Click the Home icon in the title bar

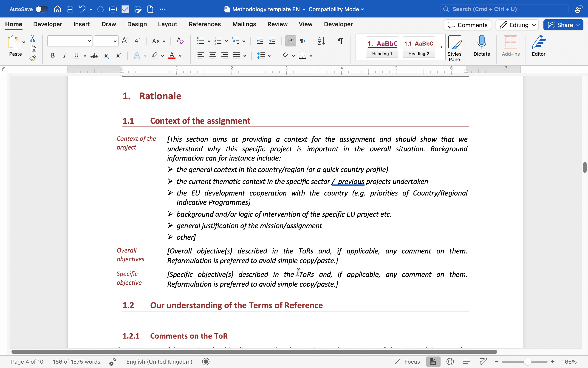[x=57, y=9]
